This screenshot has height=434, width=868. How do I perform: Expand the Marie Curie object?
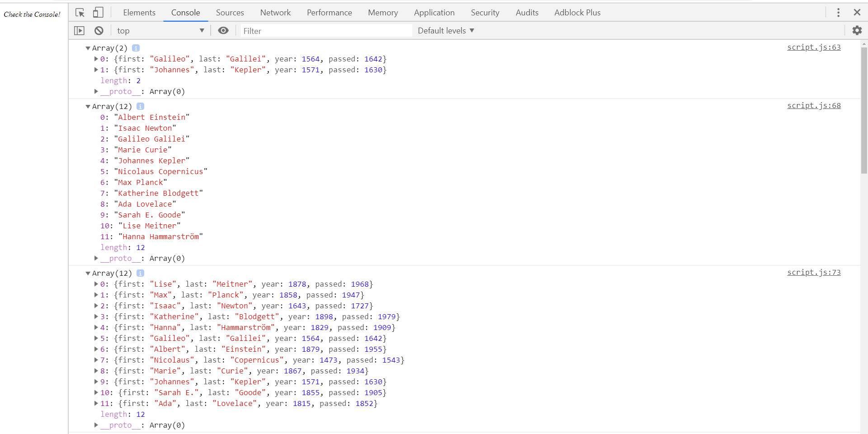click(x=96, y=371)
